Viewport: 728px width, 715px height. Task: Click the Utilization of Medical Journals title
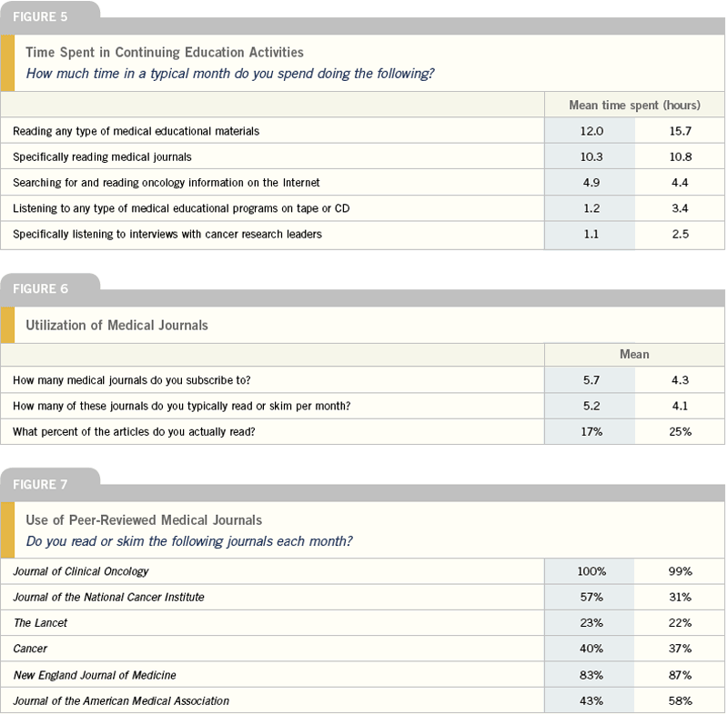116,325
